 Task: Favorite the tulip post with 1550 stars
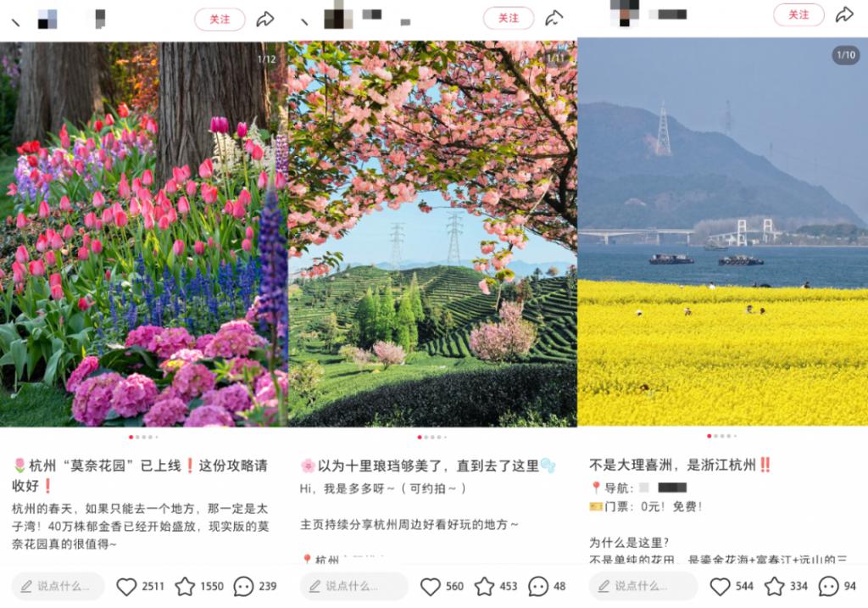(185, 586)
